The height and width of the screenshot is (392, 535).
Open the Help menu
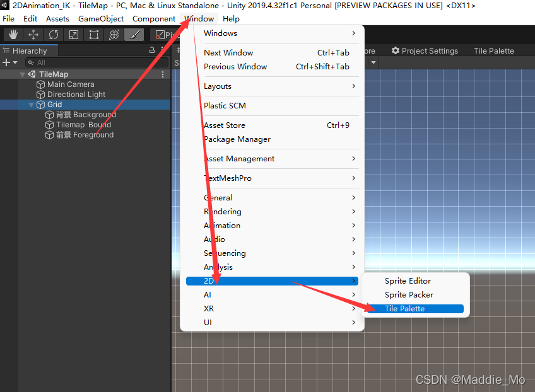pyautogui.click(x=231, y=19)
